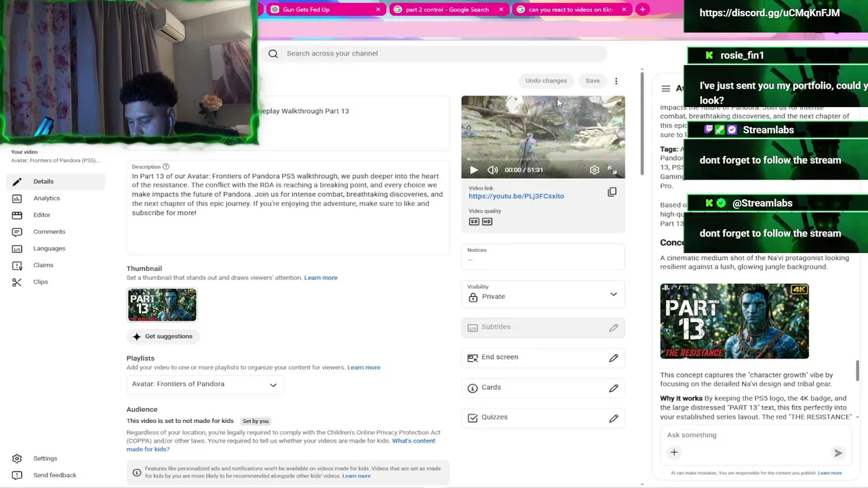Open Learn more link about kids features

(x=357, y=476)
